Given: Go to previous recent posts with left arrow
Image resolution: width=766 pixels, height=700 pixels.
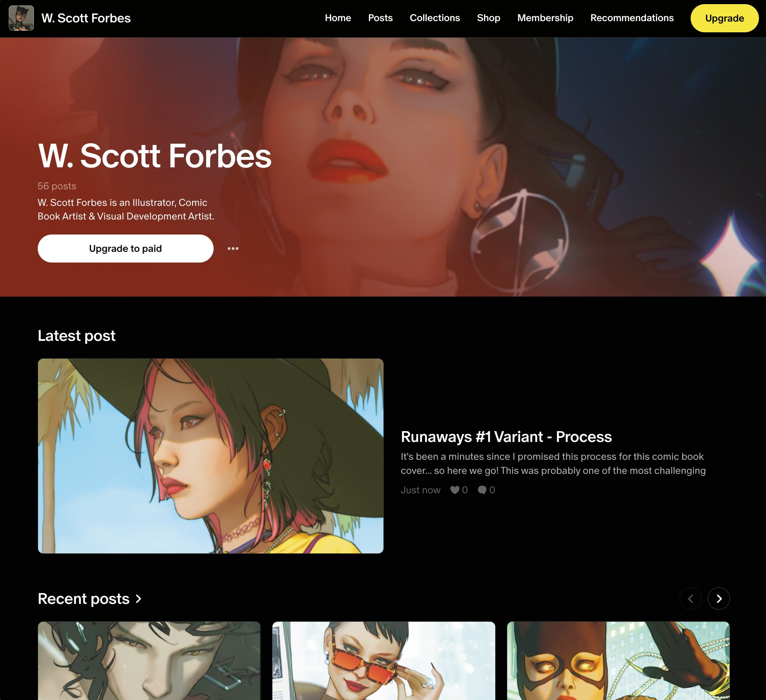Looking at the screenshot, I should (x=691, y=599).
